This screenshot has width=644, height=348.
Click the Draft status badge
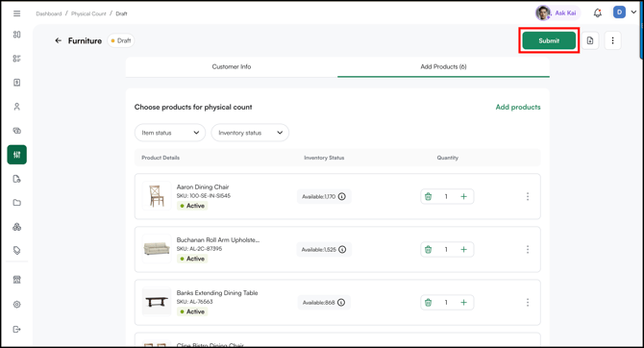coord(121,40)
